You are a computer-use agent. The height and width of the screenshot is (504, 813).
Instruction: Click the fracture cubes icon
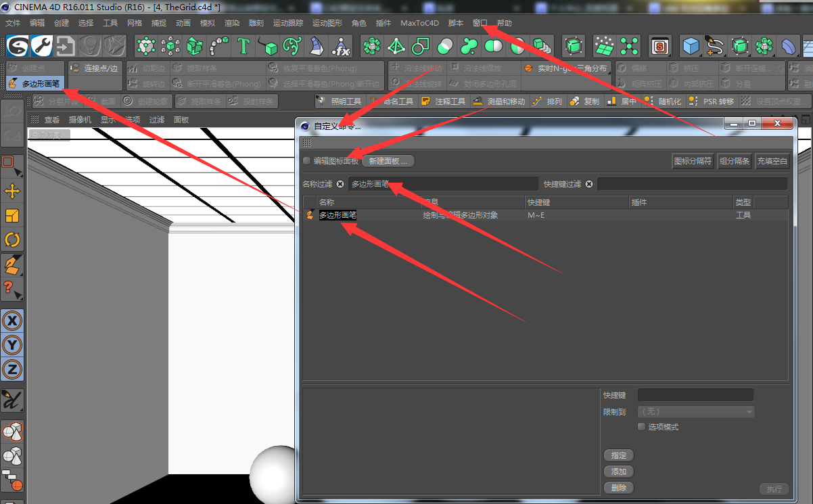click(195, 46)
